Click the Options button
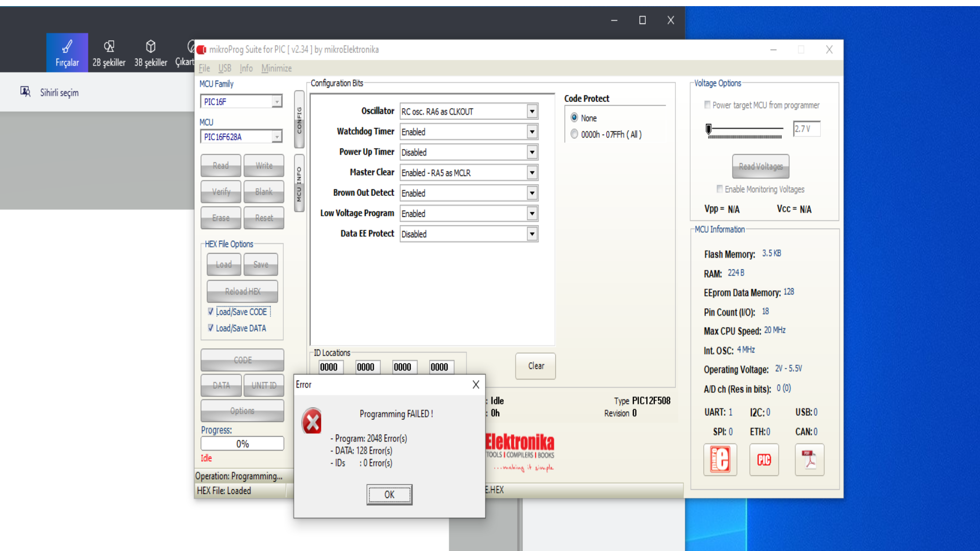This screenshot has width=980, height=551. tap(242, 411)
